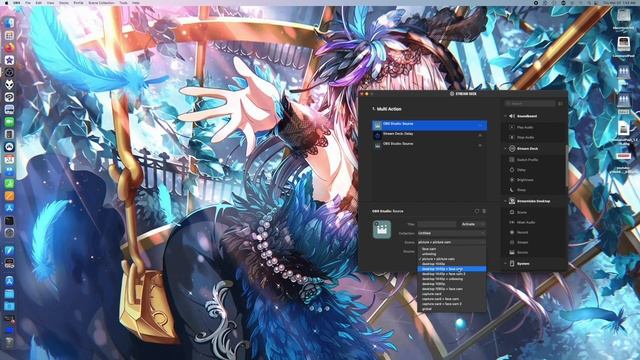The height and width of the screenshot is (360, 640).
Task: Open the File menu
Action: (28, 2)
